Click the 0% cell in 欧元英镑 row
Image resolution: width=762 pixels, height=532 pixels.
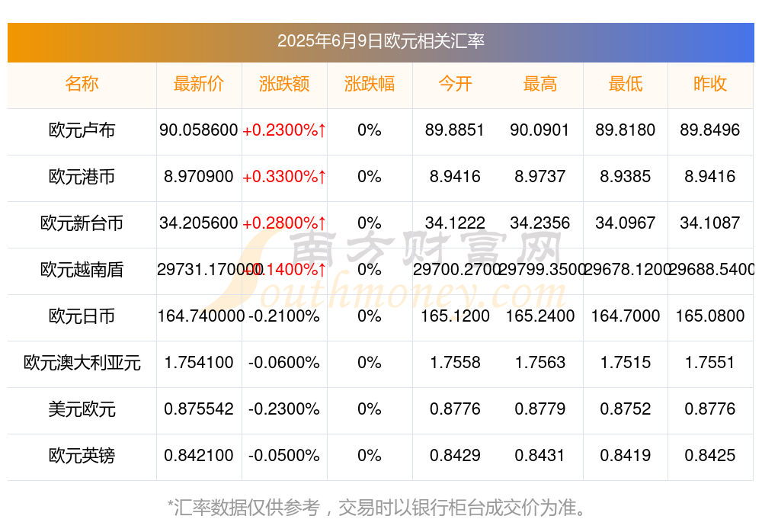click(x=370, y=456)
